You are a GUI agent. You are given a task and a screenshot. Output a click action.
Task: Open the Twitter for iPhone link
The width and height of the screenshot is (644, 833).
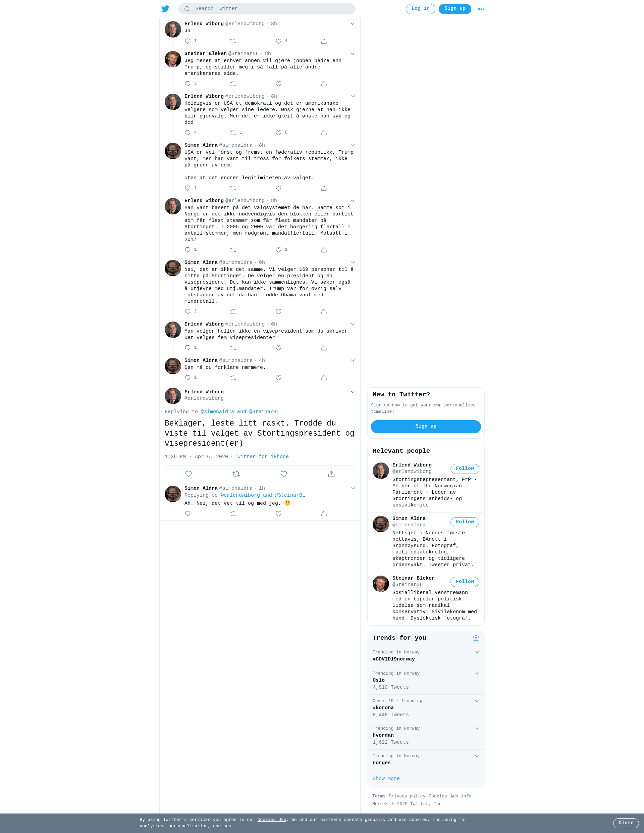262,456
